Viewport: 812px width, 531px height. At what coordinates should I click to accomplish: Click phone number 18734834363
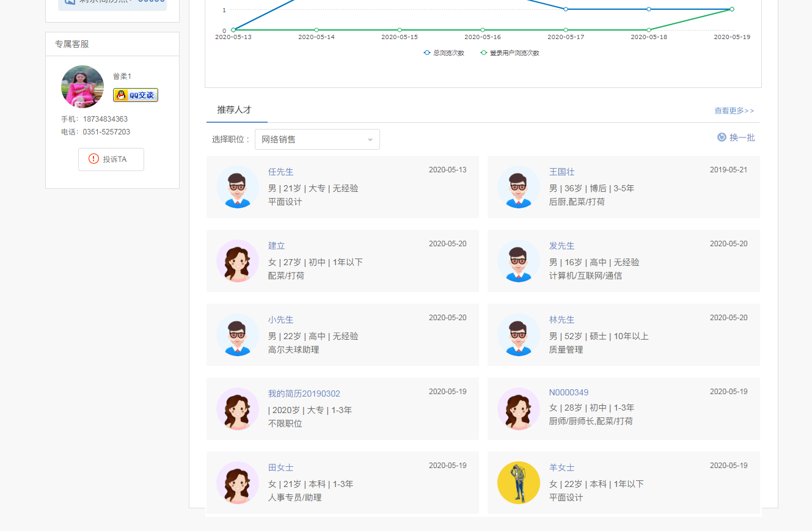click(105, 119)
